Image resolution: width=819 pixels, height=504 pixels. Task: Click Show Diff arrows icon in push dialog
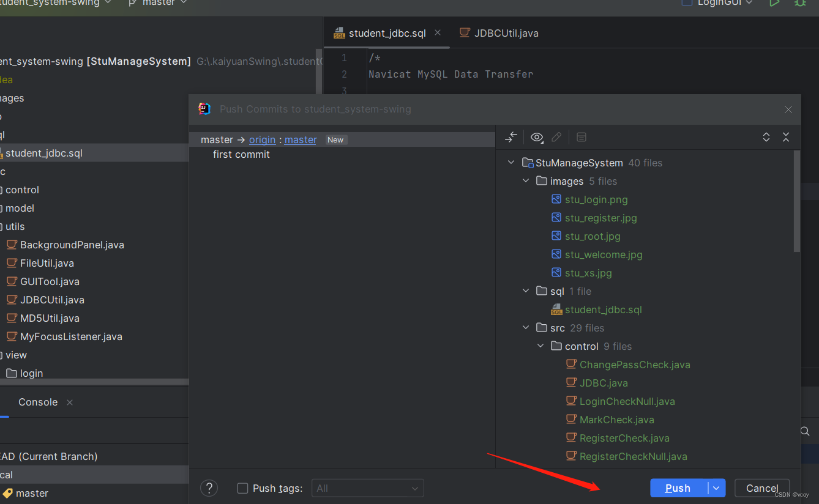(511, 137)
